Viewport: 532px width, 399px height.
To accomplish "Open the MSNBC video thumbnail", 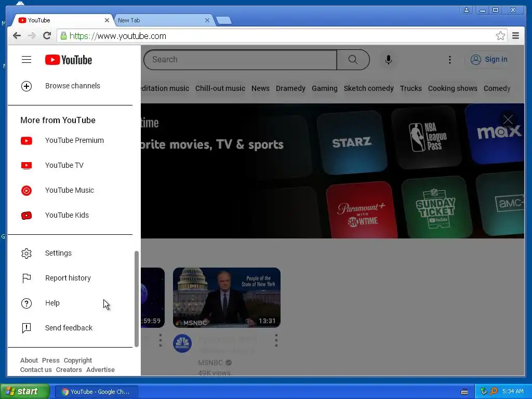I will (x=227, y=298).
